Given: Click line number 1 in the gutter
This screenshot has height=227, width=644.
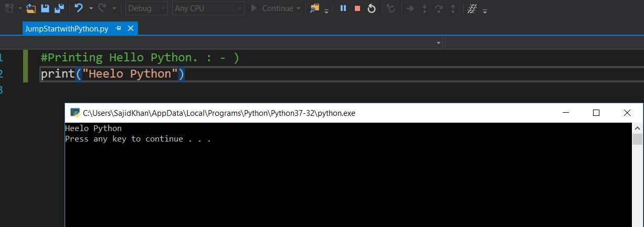Looking at the screenshot, I should 2,58.
